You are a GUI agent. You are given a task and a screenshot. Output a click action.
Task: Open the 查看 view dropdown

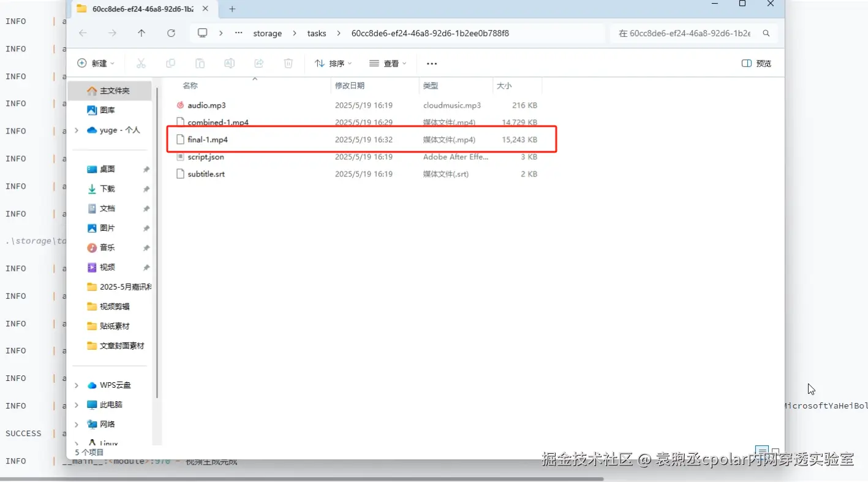(388, 63)
